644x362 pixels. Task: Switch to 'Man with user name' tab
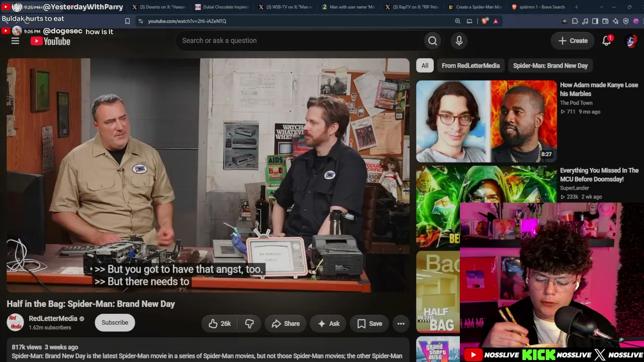349,7
